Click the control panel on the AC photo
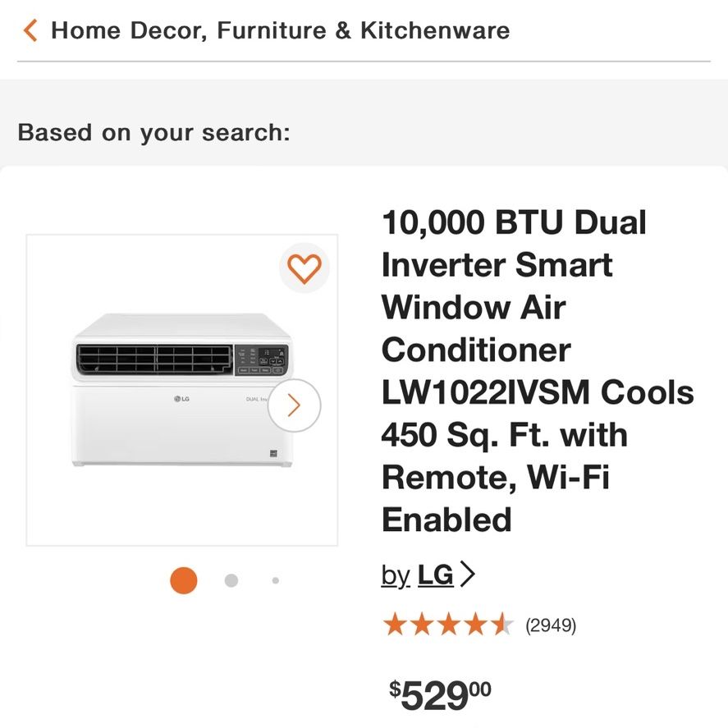This screenshot has height=728, width=728. tap(261, 359)
